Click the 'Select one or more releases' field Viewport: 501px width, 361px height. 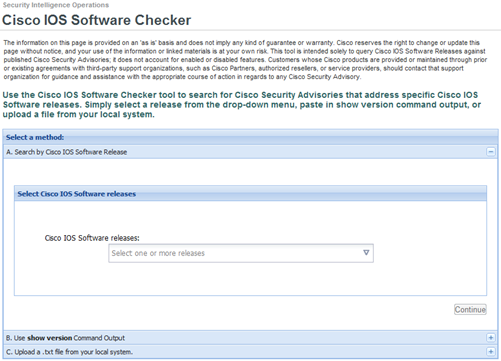(x=241, y=253)
